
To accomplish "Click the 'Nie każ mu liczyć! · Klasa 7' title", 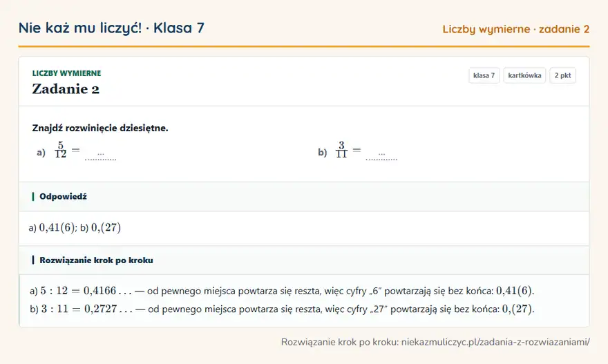I will 111,28.
